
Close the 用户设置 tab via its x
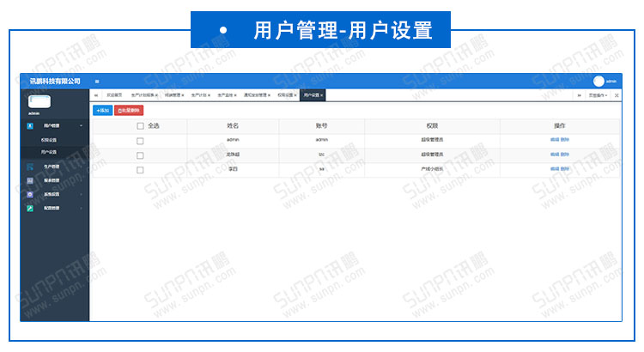click(322, 95)
